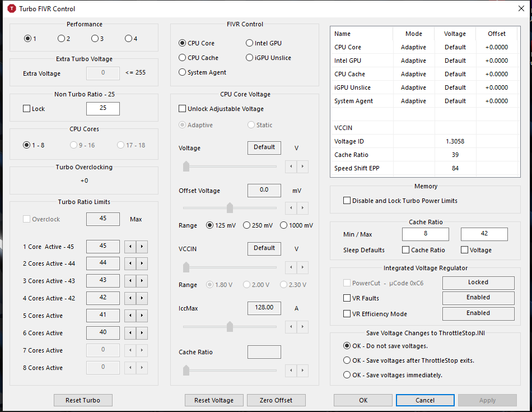Click the Offset Voltage right arrow
532x412 pixels.
coord(302,208)
